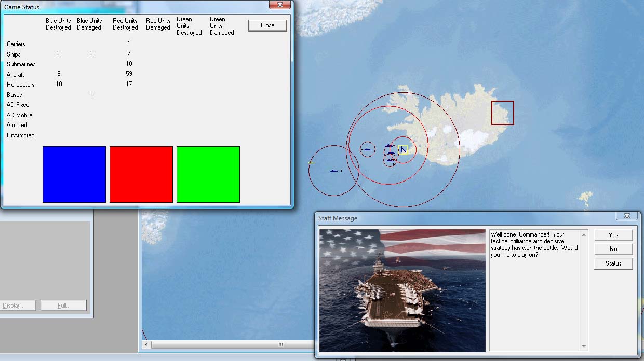
Task: Select the bottom ship in the central cluster
Action: point(390,160)
